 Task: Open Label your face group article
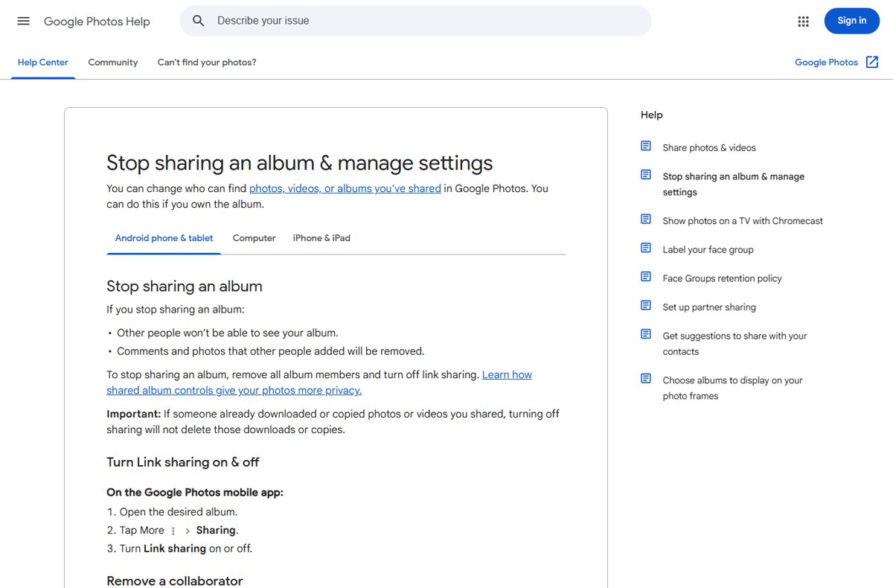pos(708,250)
